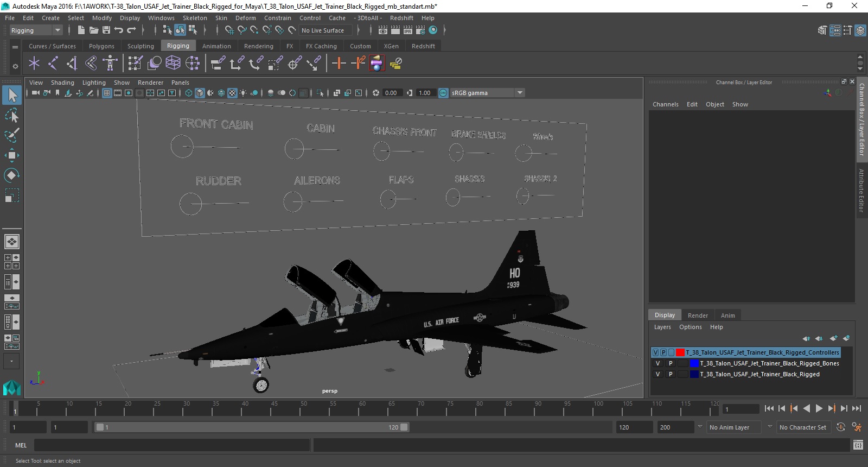Open viewport Shading menu
Screen dimensions: 868x467
click(x=62, y=83)
